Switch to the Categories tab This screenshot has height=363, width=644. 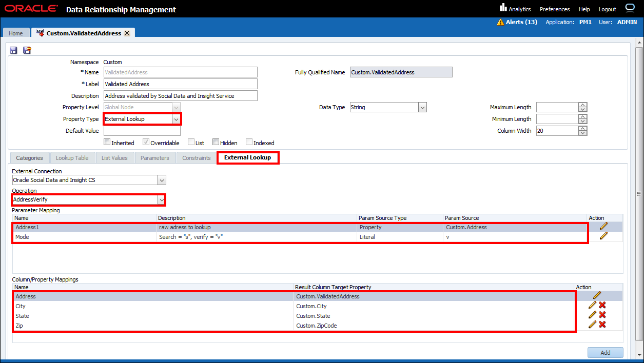(29, 158)
